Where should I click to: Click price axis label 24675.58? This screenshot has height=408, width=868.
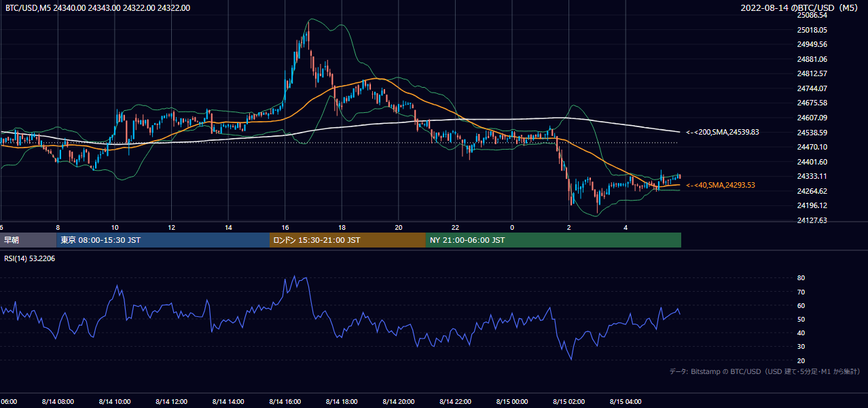tap(812, 103)
